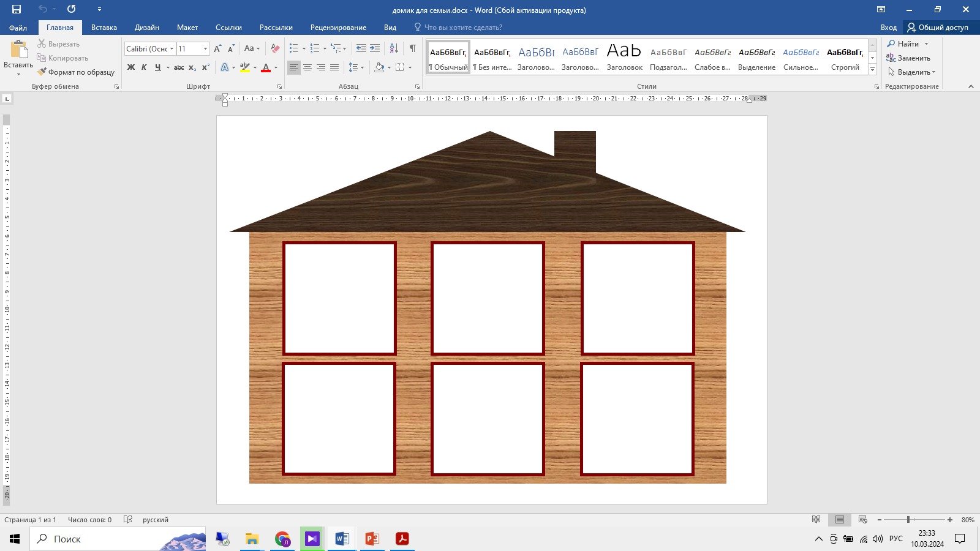Click the Format Painter brush icon

[x=42, y=72]
